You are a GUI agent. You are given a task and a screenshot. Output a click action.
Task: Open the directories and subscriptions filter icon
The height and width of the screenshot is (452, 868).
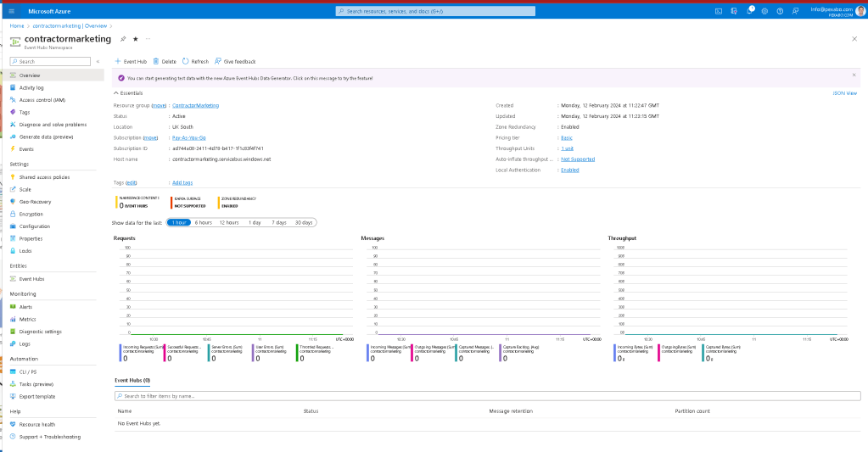734,11
